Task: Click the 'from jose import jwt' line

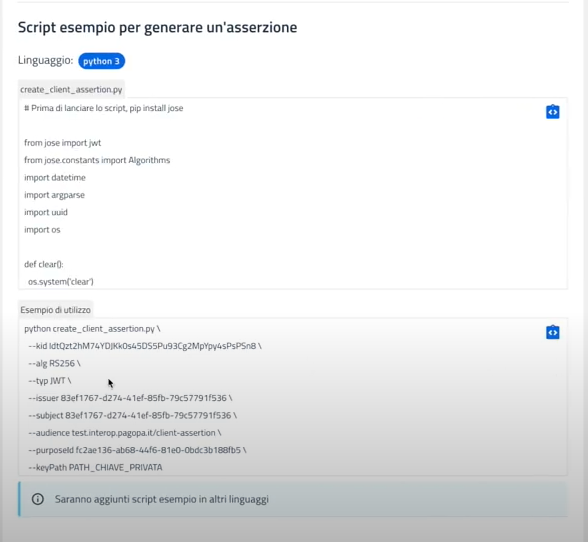Action: [x=63, y=143]
